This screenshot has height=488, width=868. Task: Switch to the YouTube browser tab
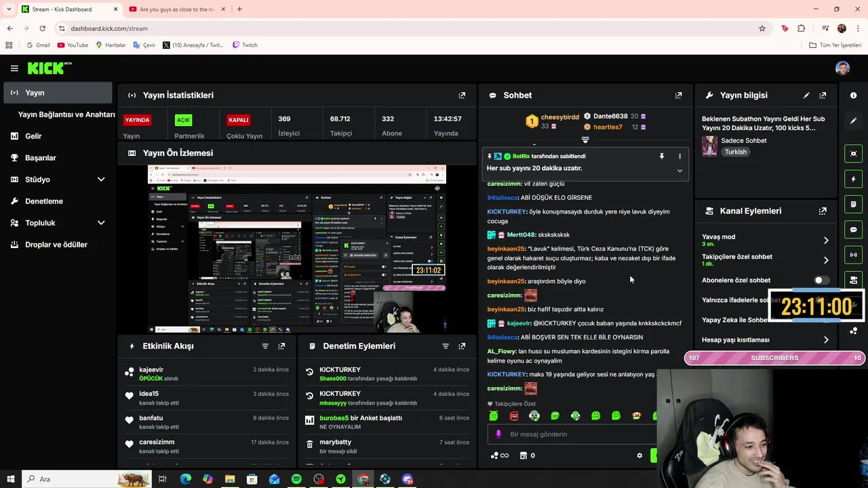[x=178, y=9]
